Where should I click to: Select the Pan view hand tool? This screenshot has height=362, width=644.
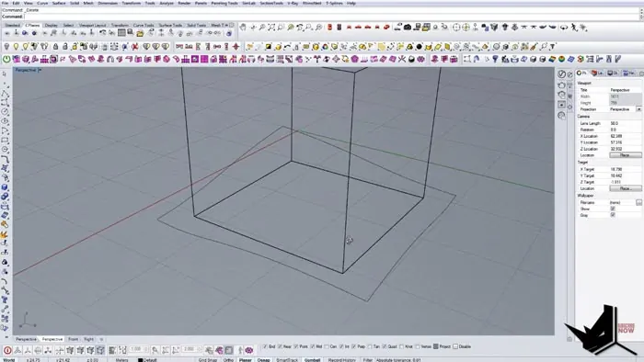(x=243, y=28)
